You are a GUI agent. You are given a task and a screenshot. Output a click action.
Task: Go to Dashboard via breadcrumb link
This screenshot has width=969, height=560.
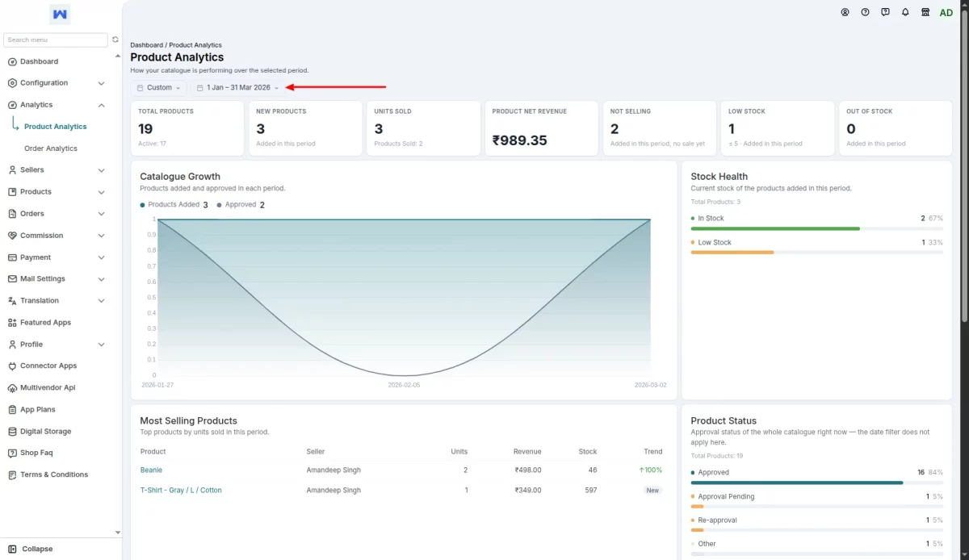146,45
